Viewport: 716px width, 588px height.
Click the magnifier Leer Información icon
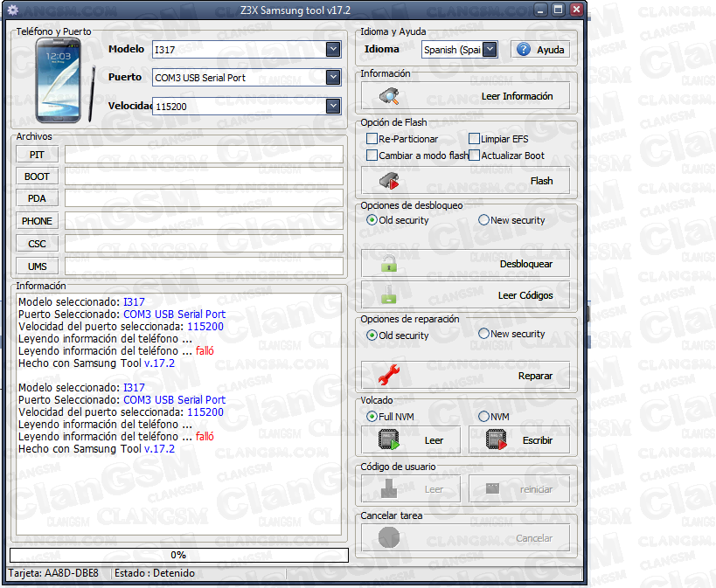389,96
